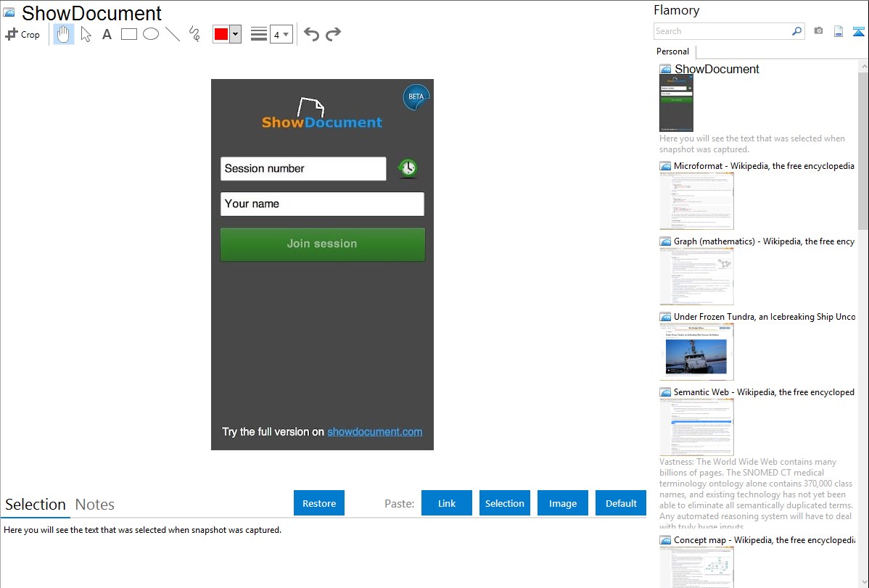Select the ellipse drawing tool
Image resolution: width=869 pixels, height=588 pixels.
[151, 34]
